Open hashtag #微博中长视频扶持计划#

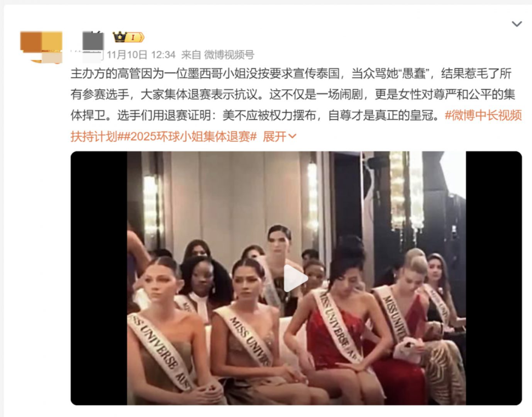(296, 126)
